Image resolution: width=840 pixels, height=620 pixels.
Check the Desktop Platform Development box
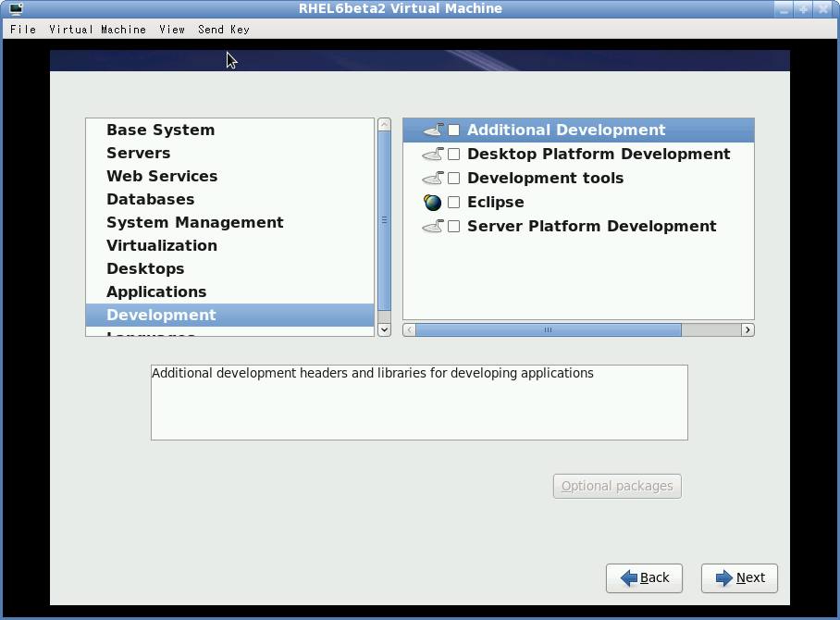point(453,155)
